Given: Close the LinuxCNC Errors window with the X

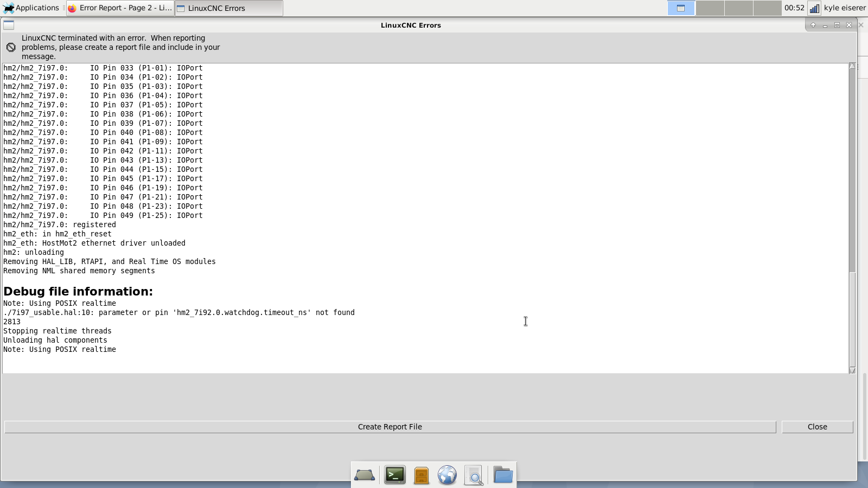Looking at the screenshot, I should 850,25.
